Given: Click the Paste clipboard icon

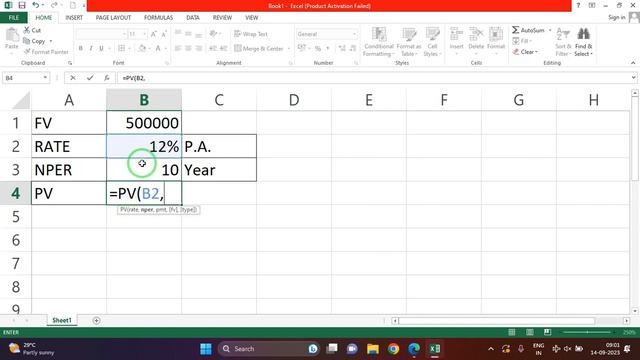Looking at the screenshot, I should (x=12, y=36).
